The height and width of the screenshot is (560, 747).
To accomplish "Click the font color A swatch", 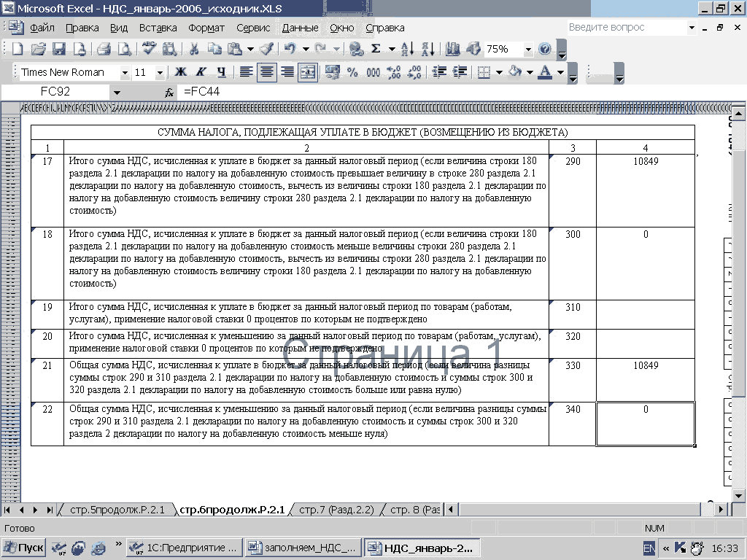I will coord(544,72).
